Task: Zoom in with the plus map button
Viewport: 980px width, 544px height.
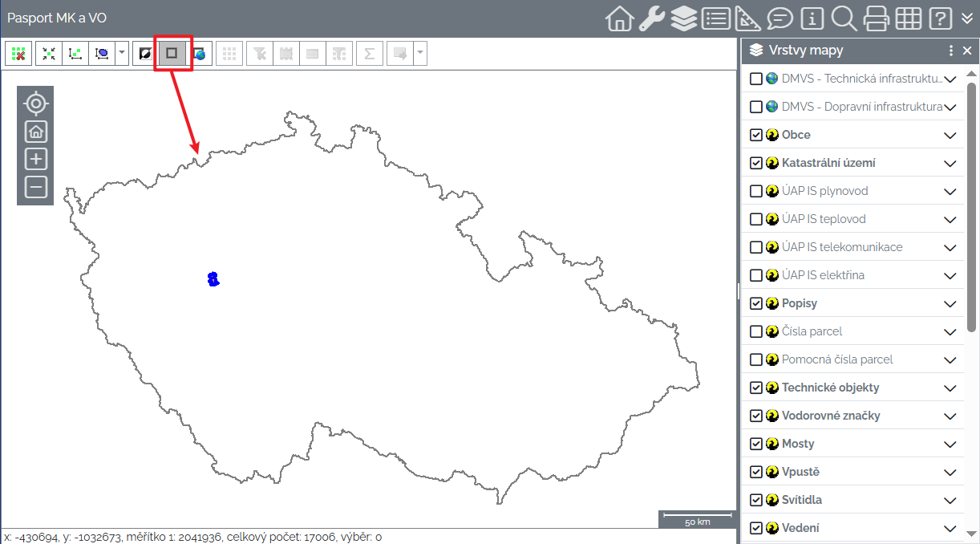Action: pyautogui.click(x=35, y=159)
